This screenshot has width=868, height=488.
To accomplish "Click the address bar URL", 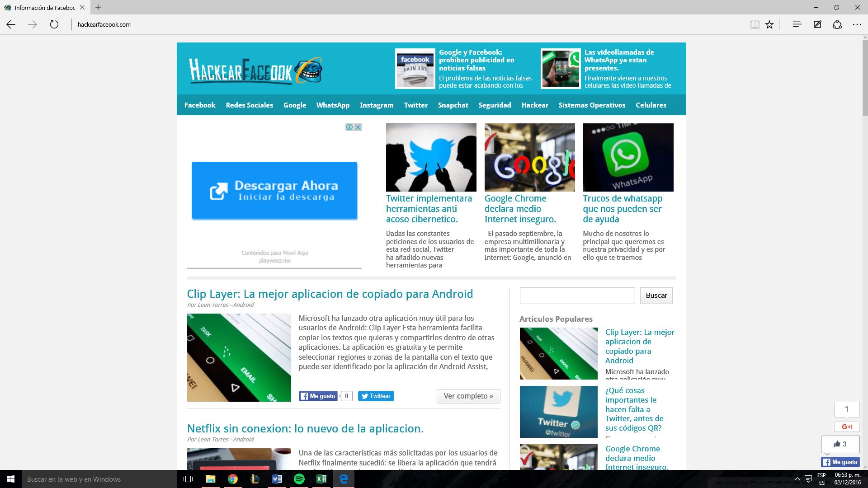I will tap(104, 24).
